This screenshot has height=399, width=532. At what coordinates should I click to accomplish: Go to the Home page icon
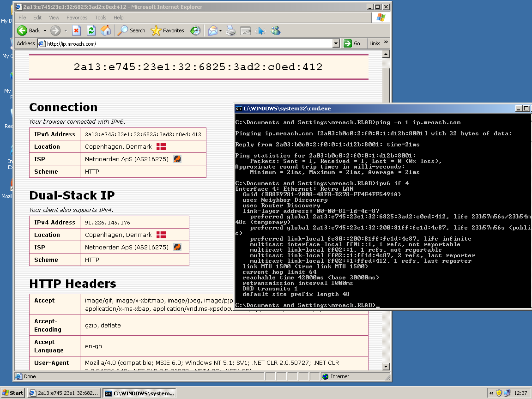pyautogui.click(x=106, y=30)
